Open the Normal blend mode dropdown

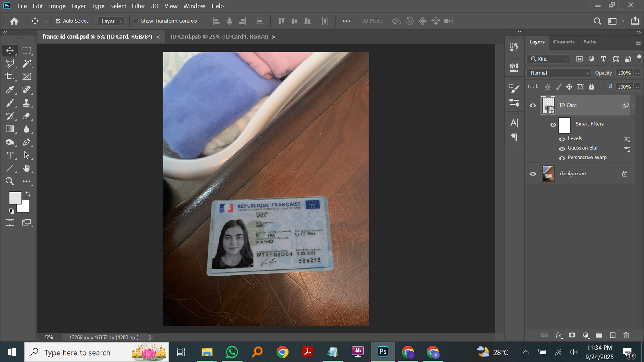(559, 73)
